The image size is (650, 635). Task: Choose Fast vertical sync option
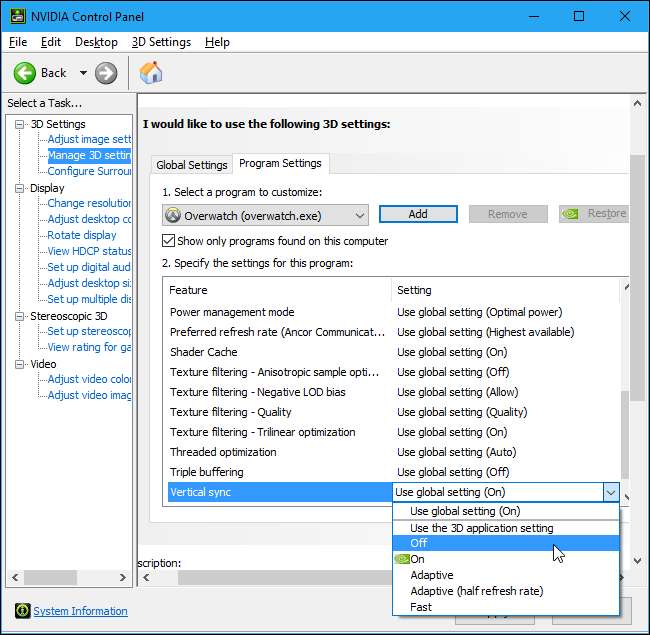click(423, 607)
